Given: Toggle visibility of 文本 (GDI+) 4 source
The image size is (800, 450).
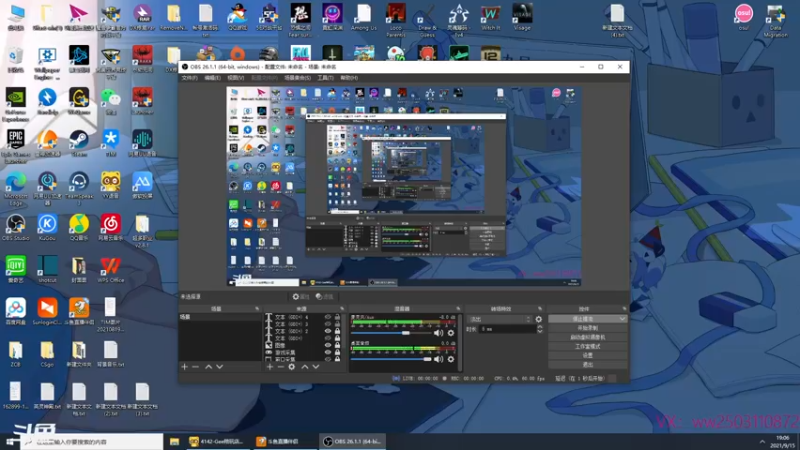Looking at the screenshot, I should click(x=328, y=317).
